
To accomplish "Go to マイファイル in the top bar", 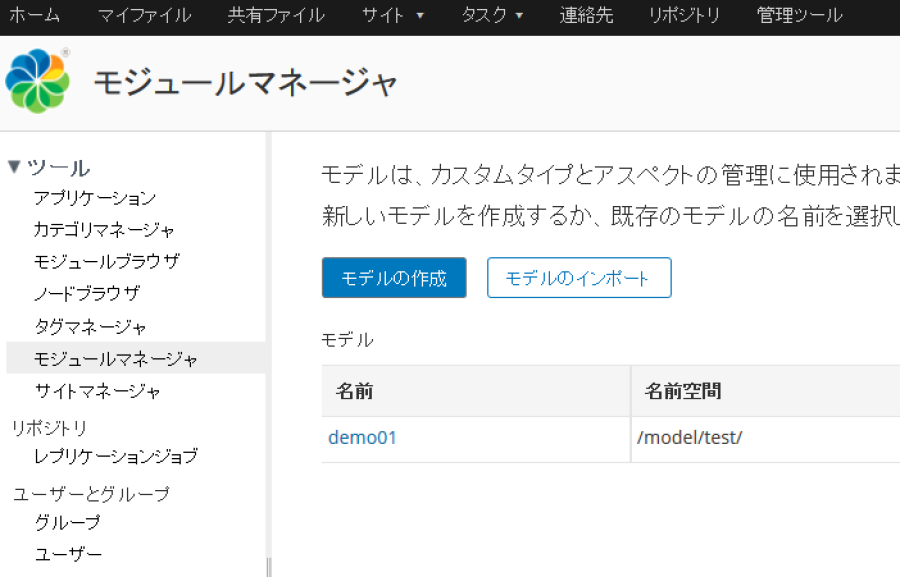I will [144, 16].
